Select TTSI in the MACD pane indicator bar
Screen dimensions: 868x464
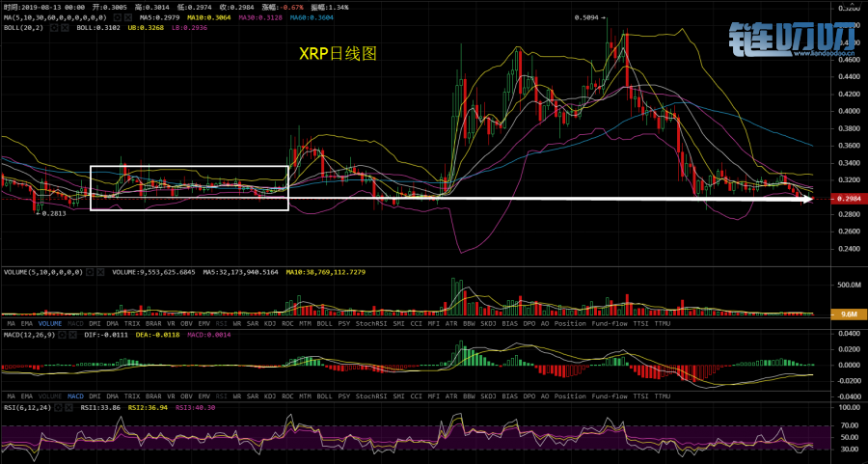coord(641,396)
